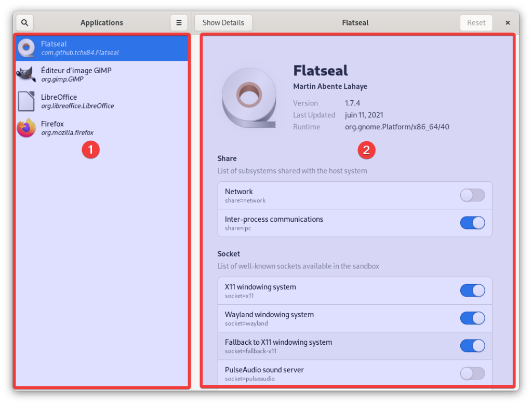
Task: Click the Share section heading
Action: tap(227, 158)
